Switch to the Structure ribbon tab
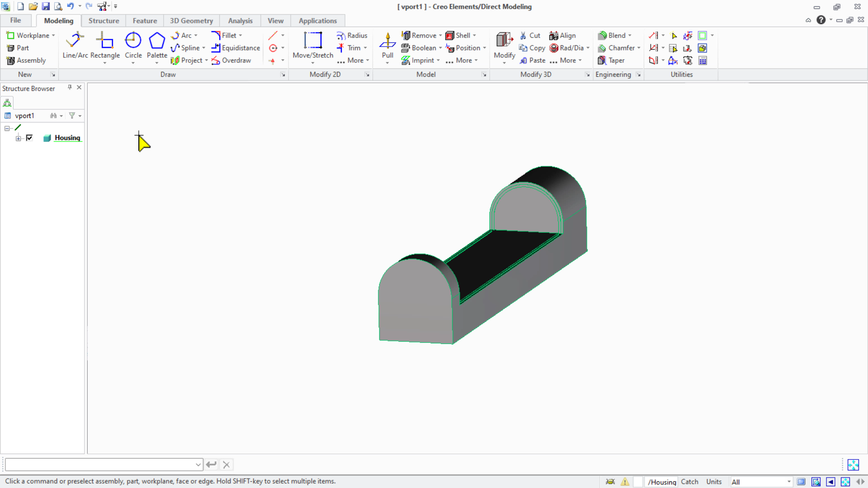868x488 pixels. coord(104,21)
